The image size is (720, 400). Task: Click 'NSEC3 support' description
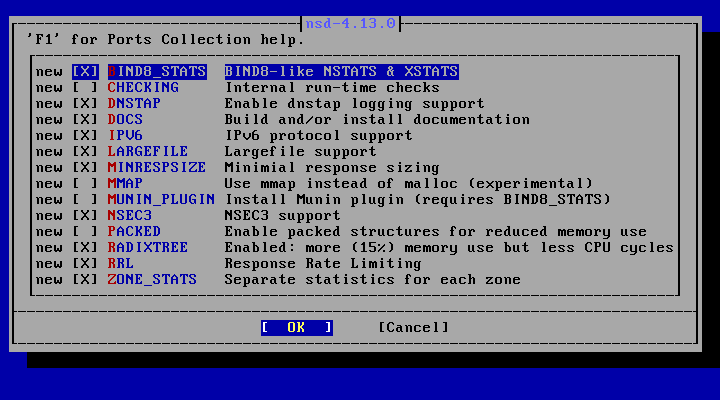(x=283, y=216)
